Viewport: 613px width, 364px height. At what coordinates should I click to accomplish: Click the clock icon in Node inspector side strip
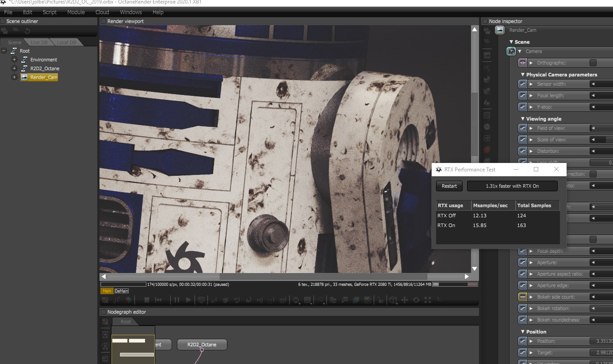tap(487, 127)
